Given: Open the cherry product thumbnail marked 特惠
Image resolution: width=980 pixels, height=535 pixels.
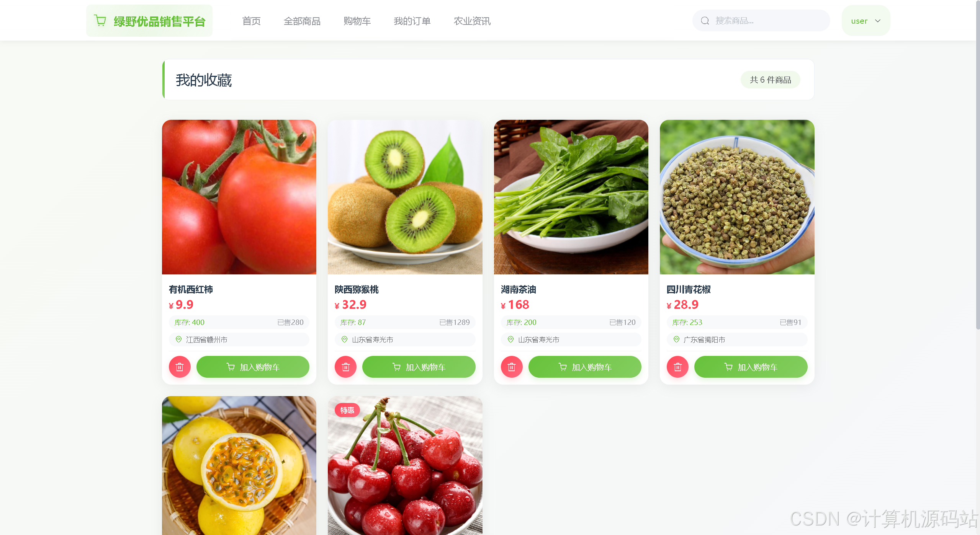Looking at the screenshot, I should [405, 465].
